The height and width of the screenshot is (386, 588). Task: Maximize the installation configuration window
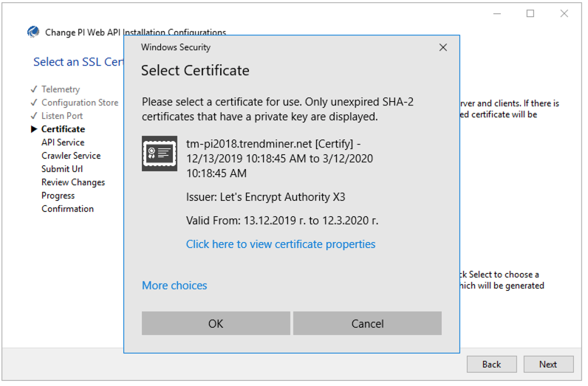point(530,13)
